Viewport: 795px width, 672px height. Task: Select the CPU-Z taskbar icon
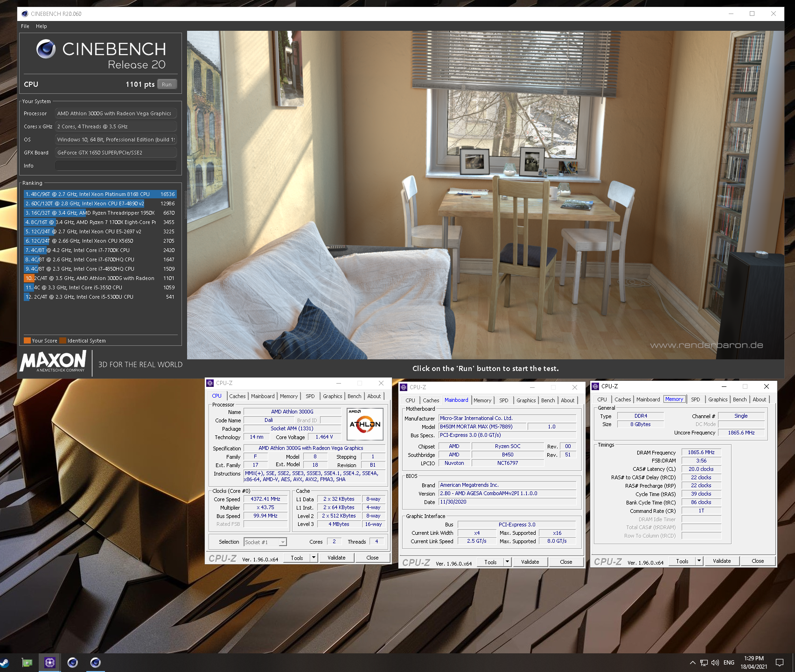pos(50,662)
